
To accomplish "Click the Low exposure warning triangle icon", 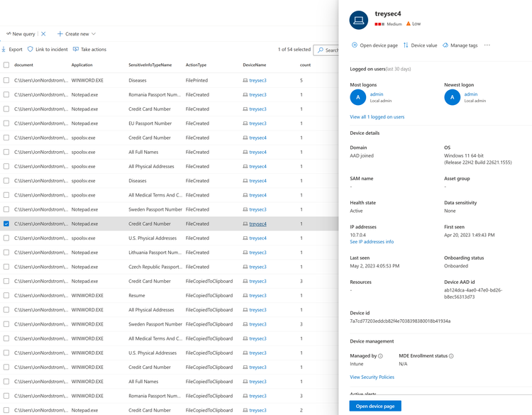I will (x=409, y=23).
